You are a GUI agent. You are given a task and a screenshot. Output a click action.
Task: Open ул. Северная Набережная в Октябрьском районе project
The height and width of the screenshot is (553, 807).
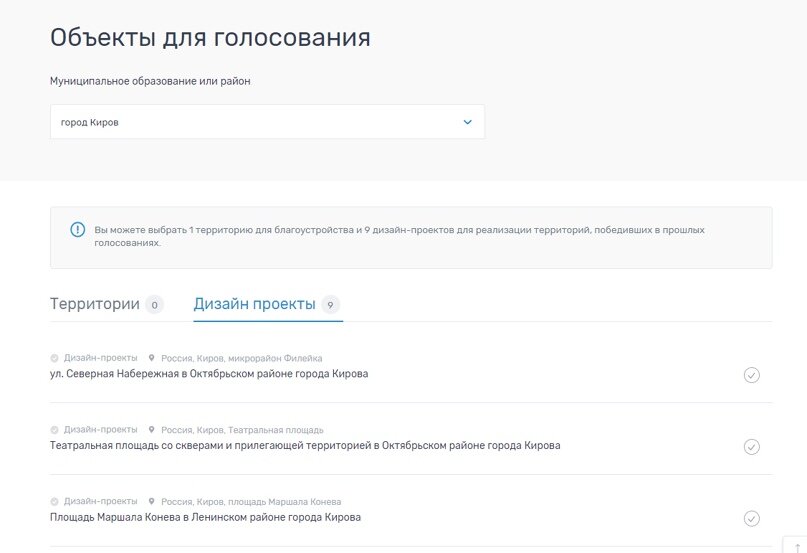click(x=209, y=374)
